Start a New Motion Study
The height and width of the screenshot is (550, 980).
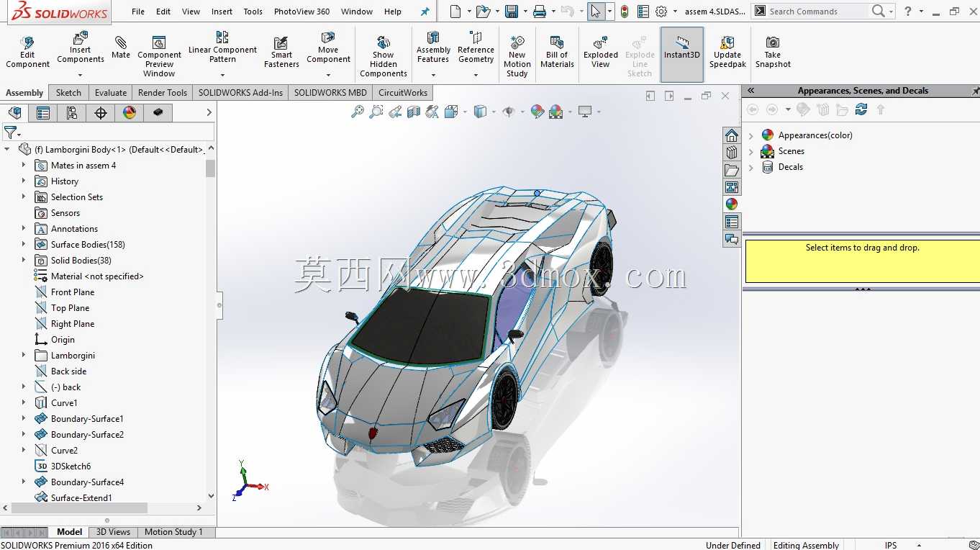[x=517, y=56]
